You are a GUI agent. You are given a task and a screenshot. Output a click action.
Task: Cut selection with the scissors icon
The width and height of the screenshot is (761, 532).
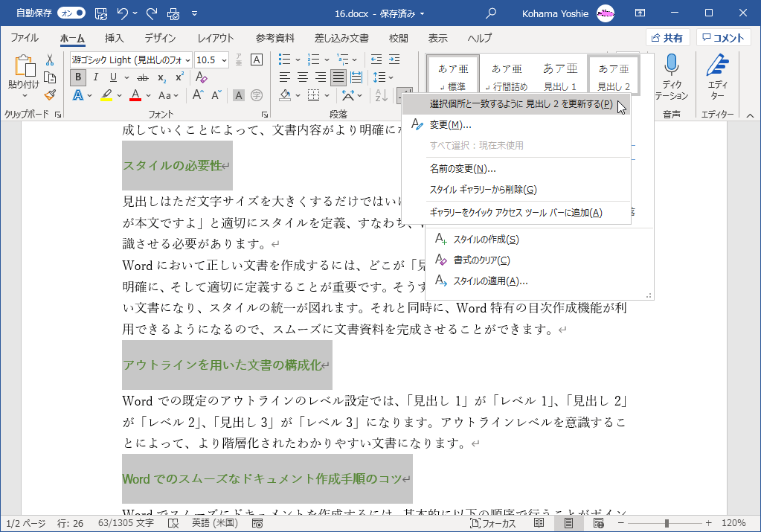pos(50,60)
